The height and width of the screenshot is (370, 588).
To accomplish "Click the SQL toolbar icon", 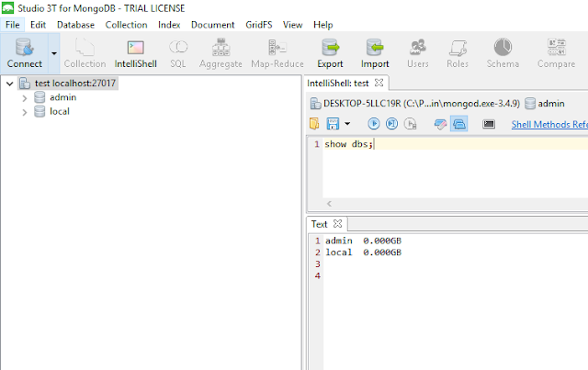I will click(x=178, y=53).
